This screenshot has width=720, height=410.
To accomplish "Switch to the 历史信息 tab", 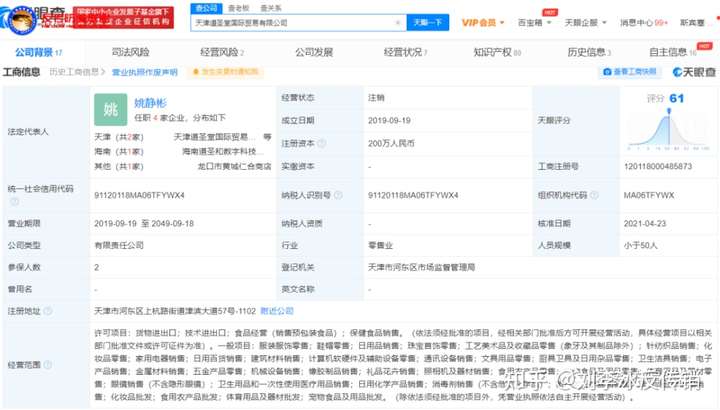I will click(589, 52).
